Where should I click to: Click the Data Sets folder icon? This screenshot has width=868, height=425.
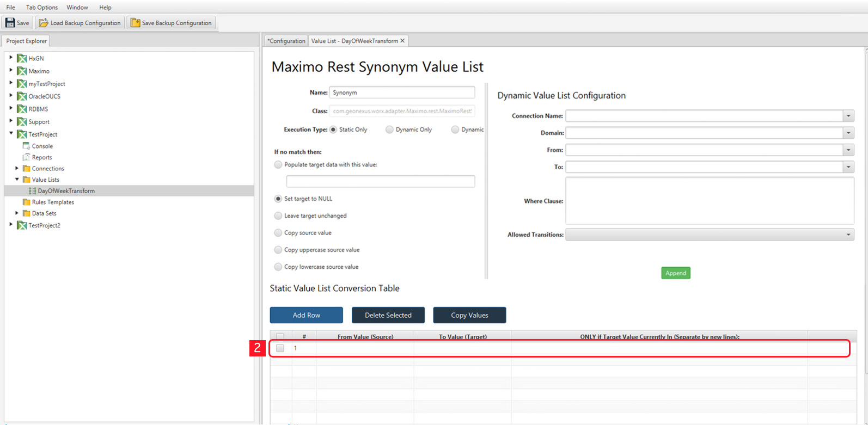tap(26, 213)
